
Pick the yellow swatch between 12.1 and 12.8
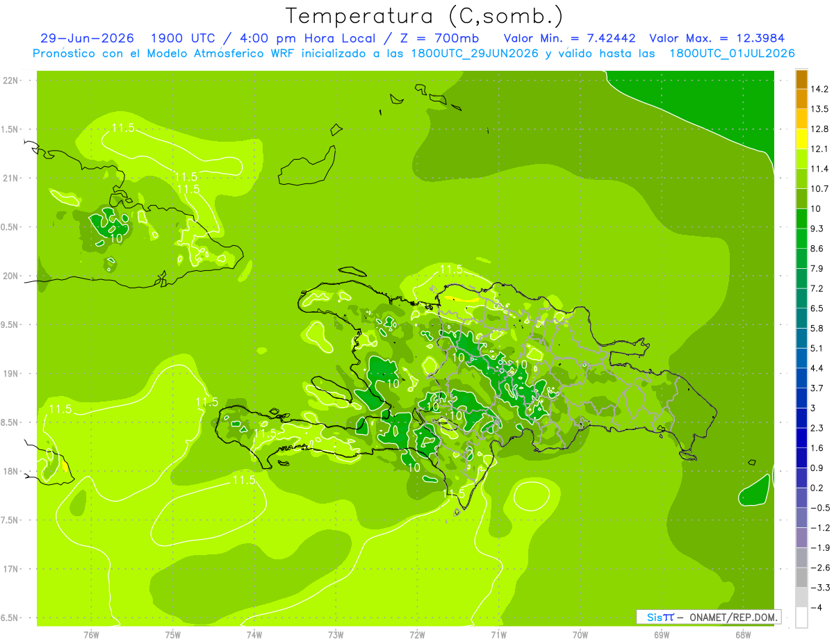801,138
